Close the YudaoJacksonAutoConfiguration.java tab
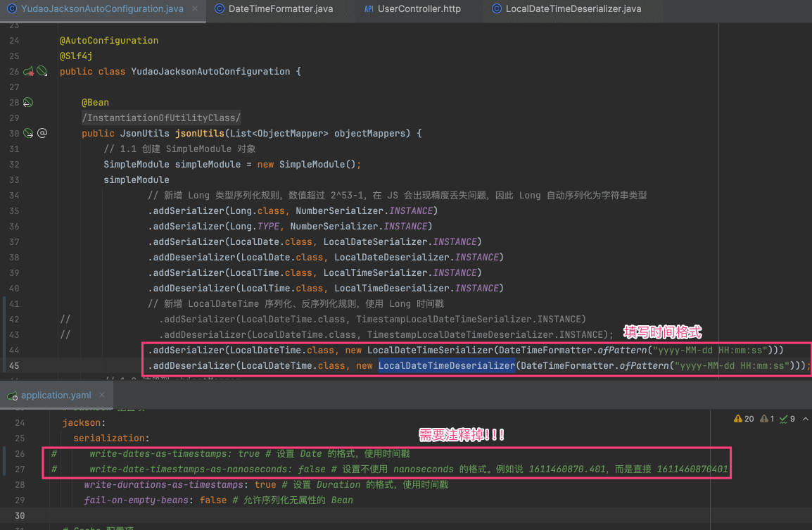812x530 pixels. coord(194,9)
